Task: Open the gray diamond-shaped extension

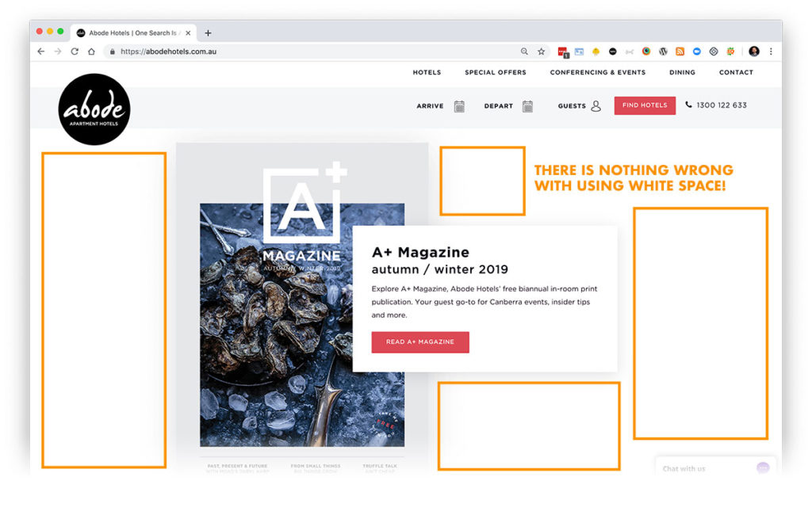Action: [714, 52]
